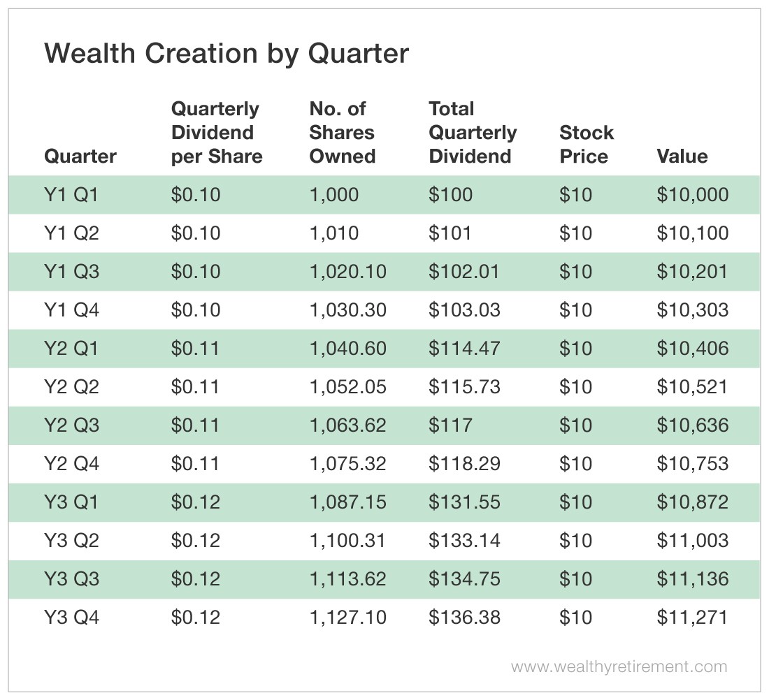This screenshot has height=700, width=769.
Task: Select the Quarterly Dividend per Share header
Action: [217, 133]
